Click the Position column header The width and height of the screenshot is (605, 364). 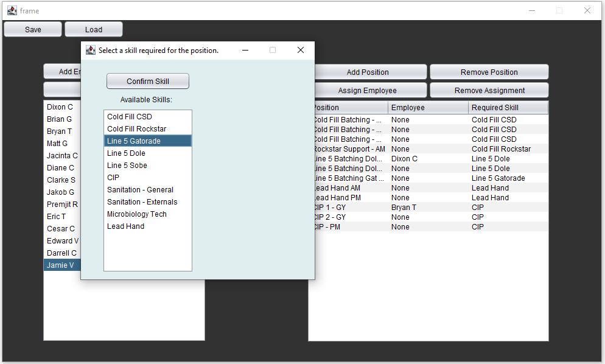point(351,108)
